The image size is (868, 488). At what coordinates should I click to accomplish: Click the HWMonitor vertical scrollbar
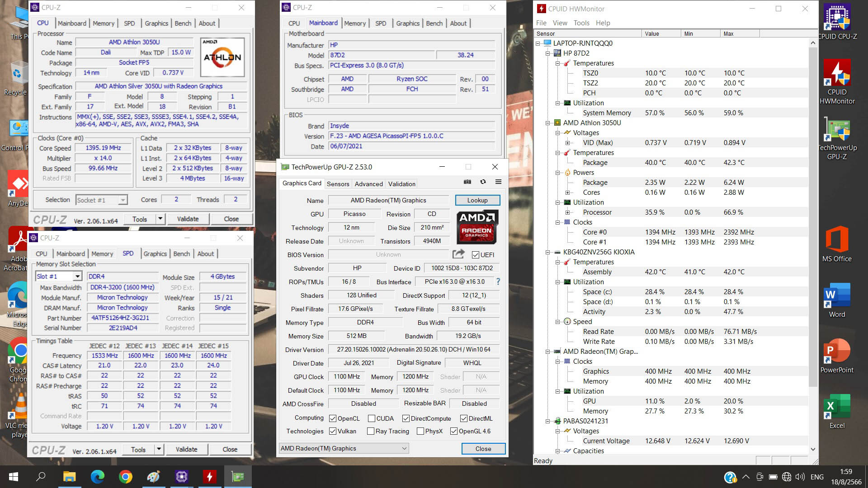(x=813, y=217)
